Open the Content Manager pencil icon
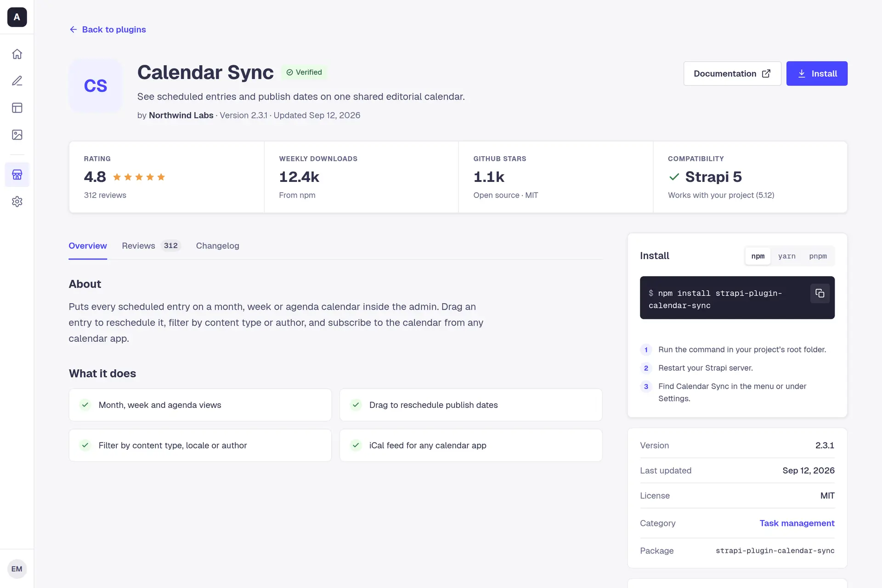This screenshot has width=882, height=588. (17, 81)
